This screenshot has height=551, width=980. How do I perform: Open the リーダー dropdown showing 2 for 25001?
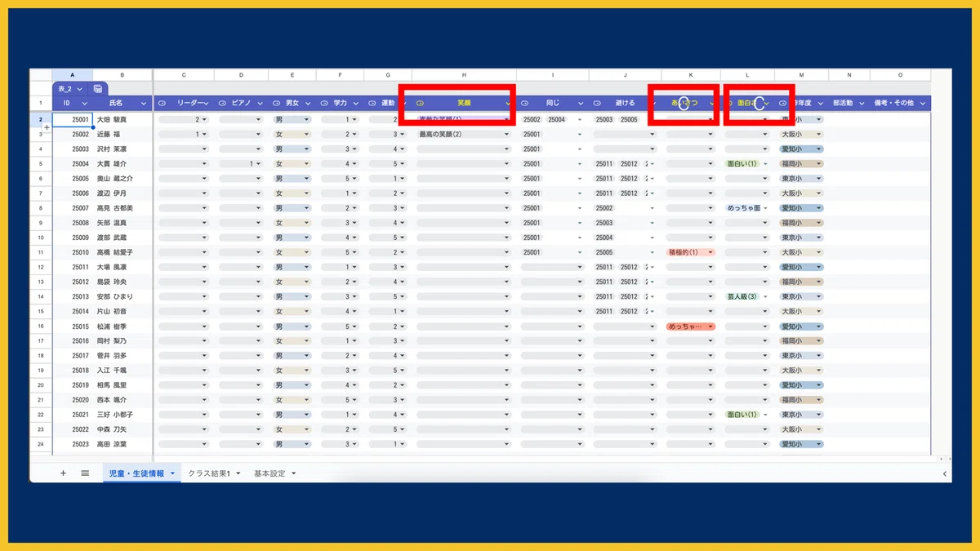point(183,119)
